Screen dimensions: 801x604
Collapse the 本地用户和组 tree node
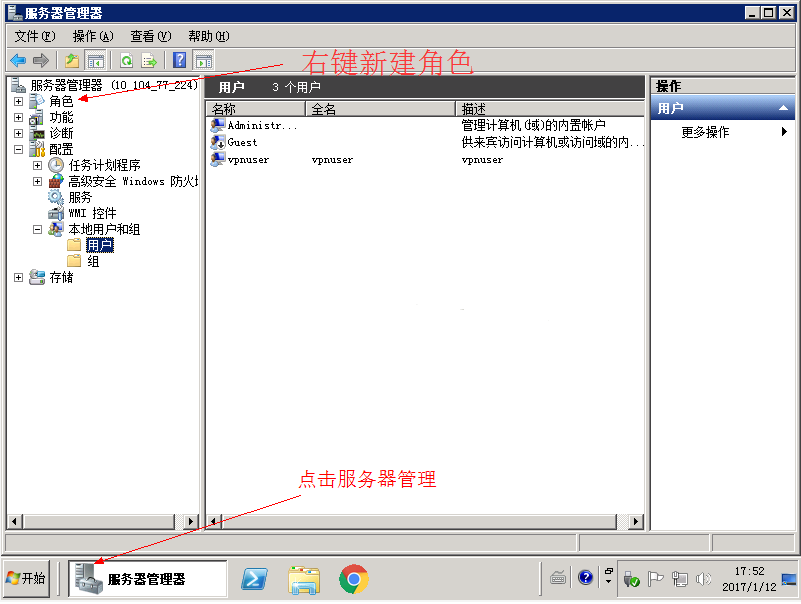click(37, 230)
